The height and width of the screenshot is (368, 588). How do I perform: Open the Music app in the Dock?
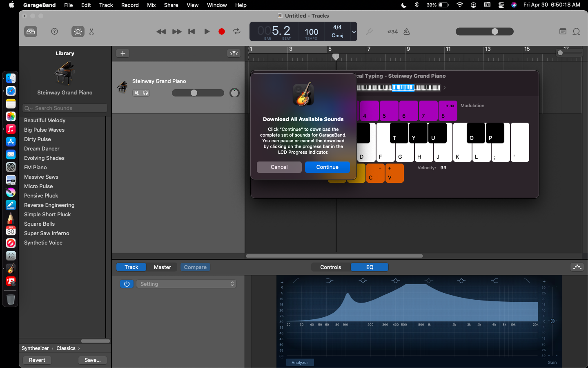tap(11, 129)
